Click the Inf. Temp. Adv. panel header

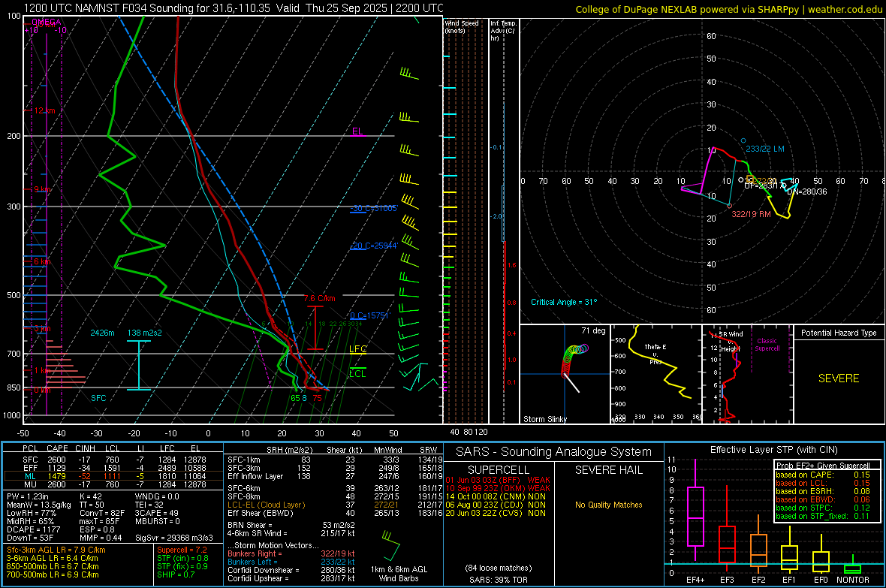[503, 31]
